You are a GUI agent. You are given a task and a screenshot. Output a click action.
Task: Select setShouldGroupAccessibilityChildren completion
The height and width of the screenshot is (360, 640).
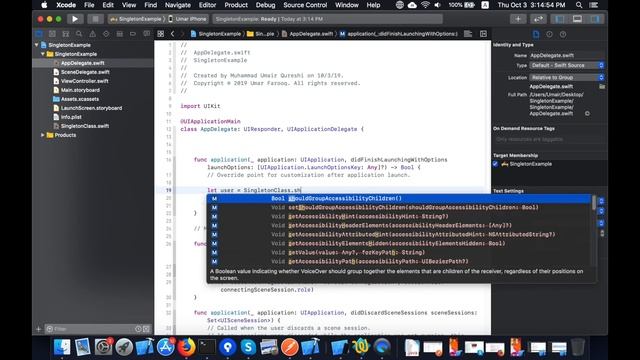(x=400, y=207)
